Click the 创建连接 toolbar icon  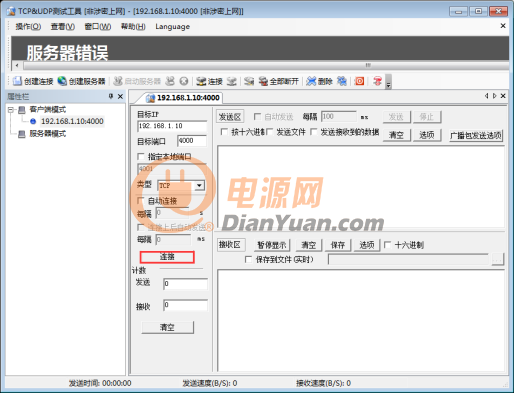coord(17,81)
